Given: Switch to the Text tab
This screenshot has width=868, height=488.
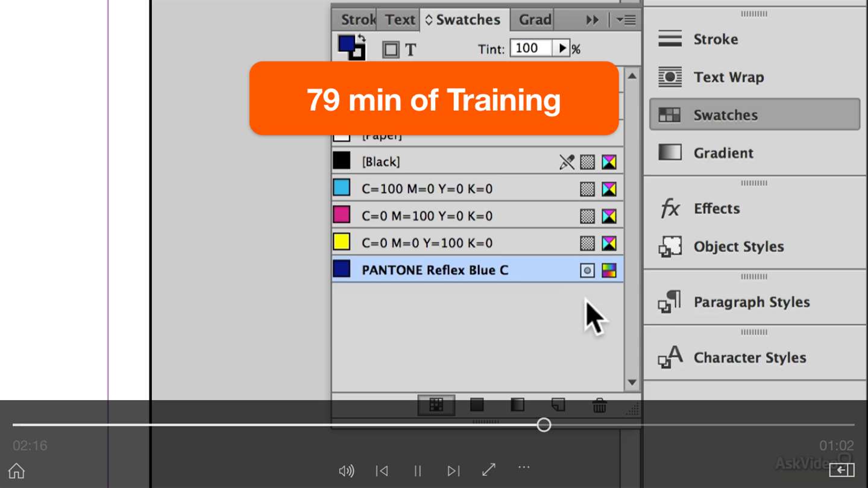Looking at the screenshot, I should (399, 20).
